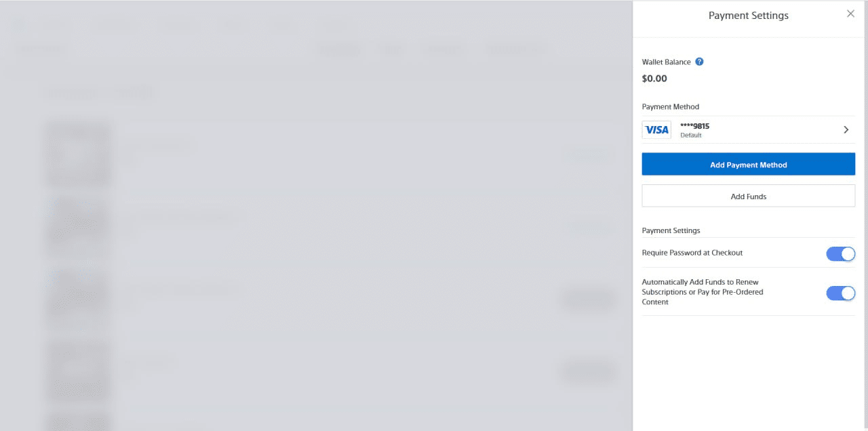Select the ****9815 card number text
The image size is (868, 431).
[x=694, y=126]
